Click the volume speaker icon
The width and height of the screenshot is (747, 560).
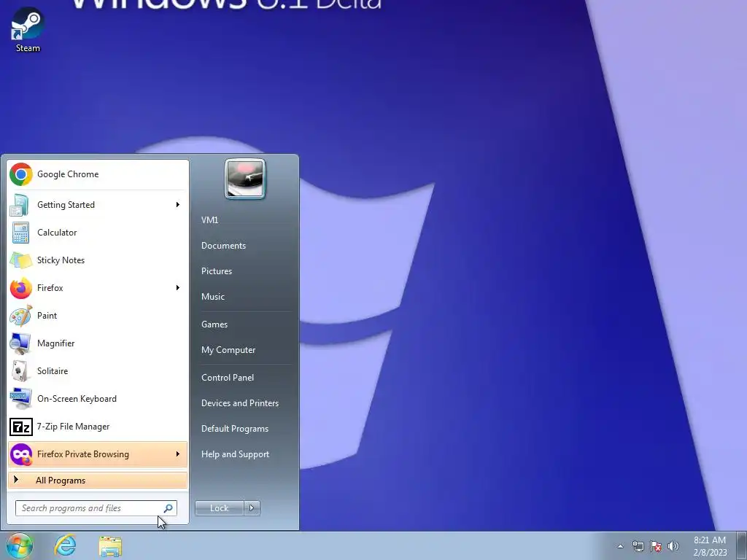click(673, 546)
